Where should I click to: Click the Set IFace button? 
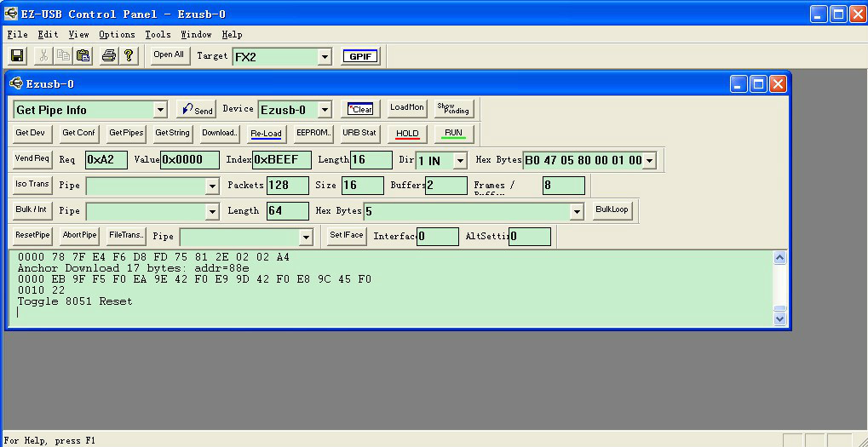pos(347,235)
